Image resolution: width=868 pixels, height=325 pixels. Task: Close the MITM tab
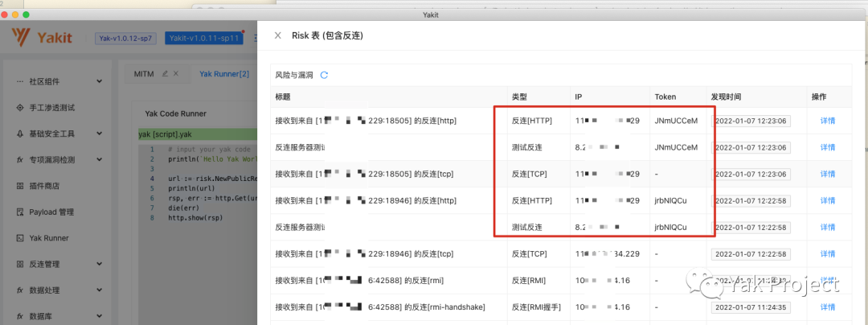[x=175, y=73]
